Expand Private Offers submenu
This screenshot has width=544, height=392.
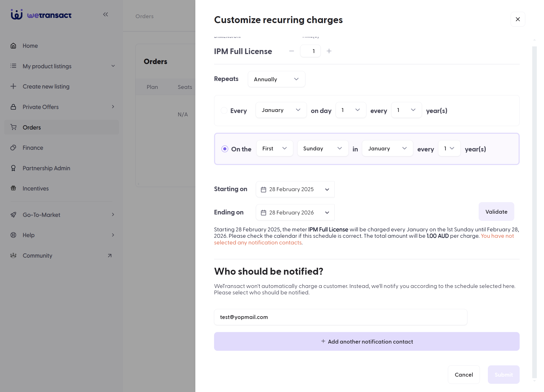coord(113,107)
